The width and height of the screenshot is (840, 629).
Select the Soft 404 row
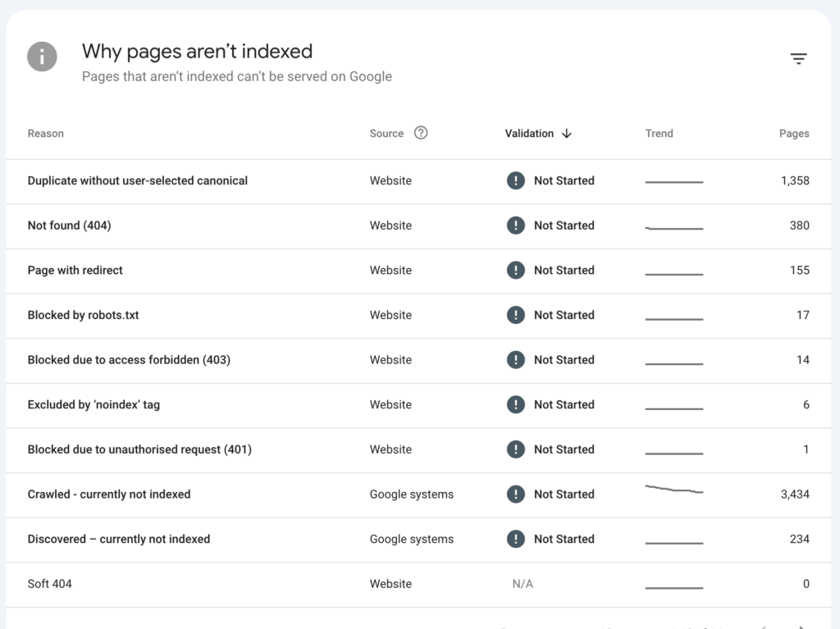(x=50, y=584)
